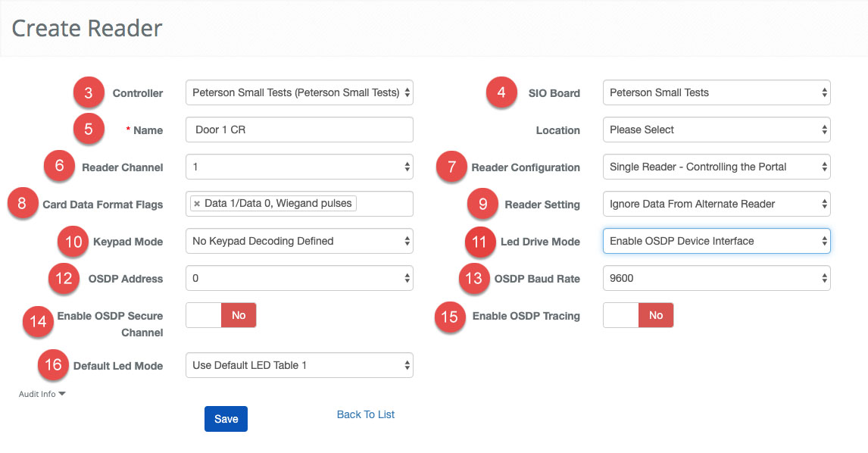Click the red number 4 callout badge
Screen dimensions: 868x453
click(501, 93)
